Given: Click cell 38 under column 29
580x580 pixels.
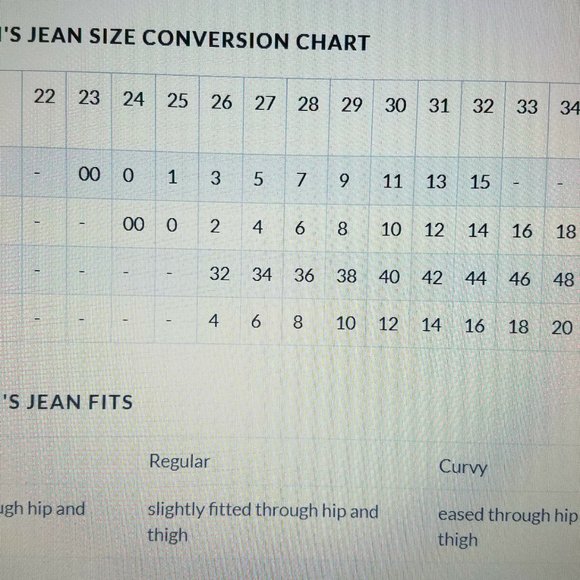Looking at the screenshot, I should pos(347,276).
